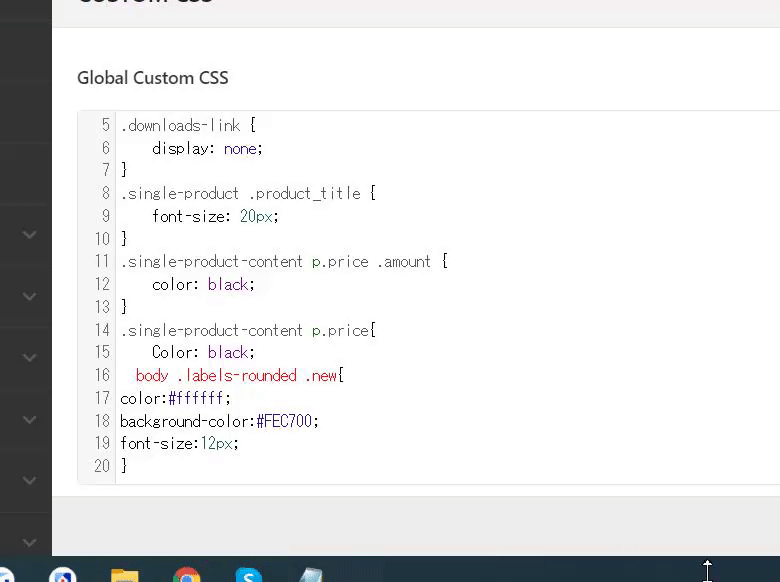Click line number 14 in gutter
The height and width of the screenshot is (582, 780).
coord(102,330)
